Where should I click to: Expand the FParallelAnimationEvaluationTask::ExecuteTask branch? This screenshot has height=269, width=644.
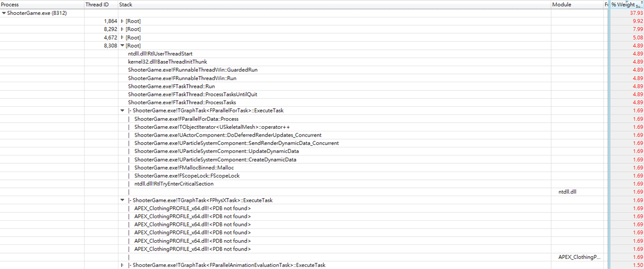click(x=122, y=265)
